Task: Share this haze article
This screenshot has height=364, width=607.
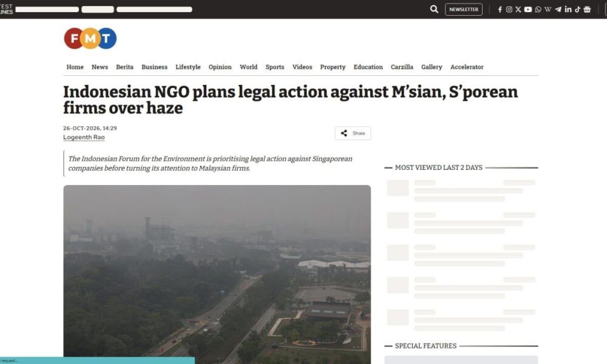Action: [x=353, y=133]
